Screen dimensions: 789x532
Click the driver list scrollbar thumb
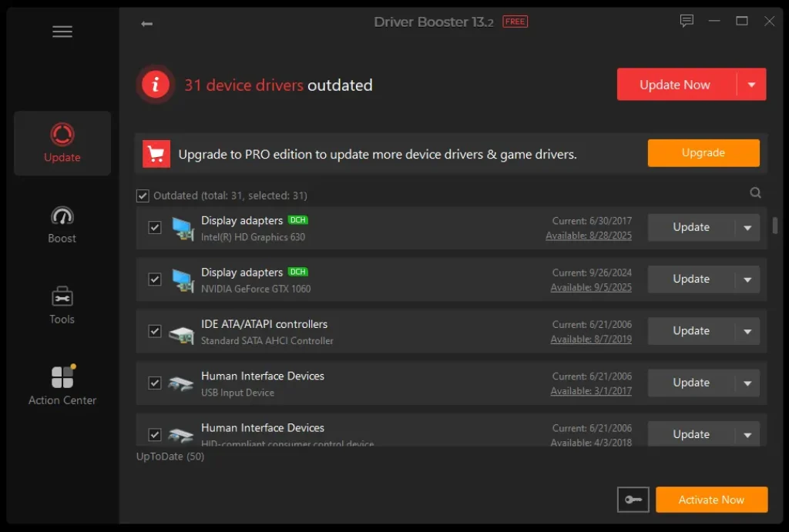click(775, 226)
